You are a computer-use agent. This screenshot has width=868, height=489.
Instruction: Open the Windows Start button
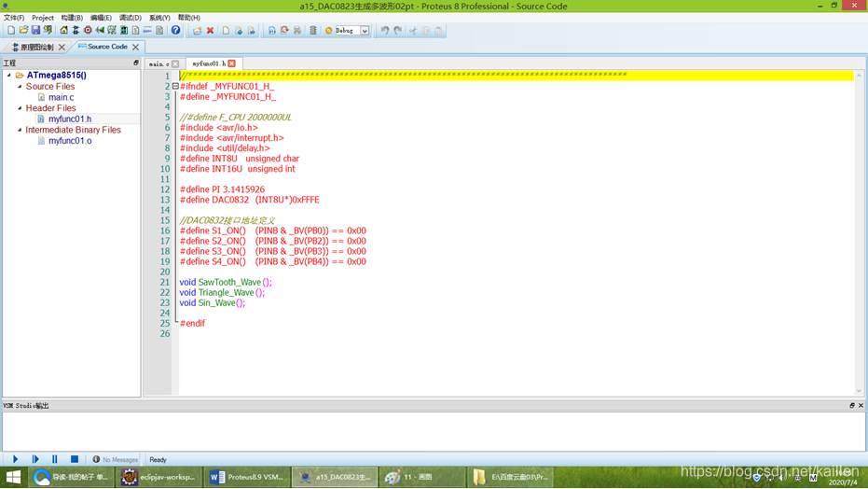(x=13, y=477)
